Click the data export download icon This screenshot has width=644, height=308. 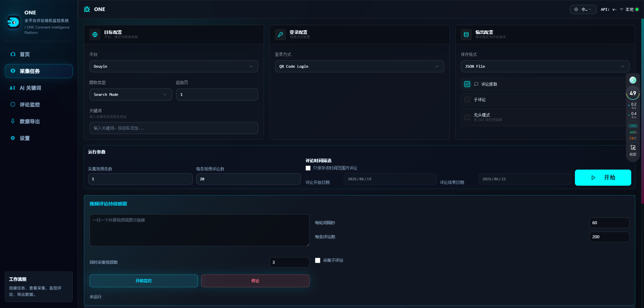click(13, 121)
